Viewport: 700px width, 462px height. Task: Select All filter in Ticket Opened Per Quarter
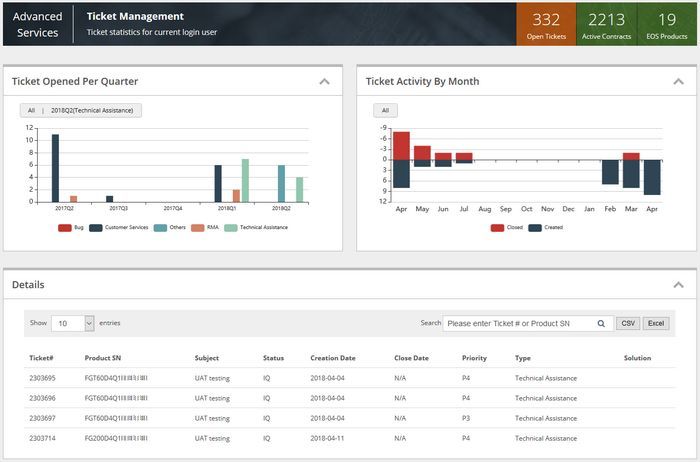point(31,110)
